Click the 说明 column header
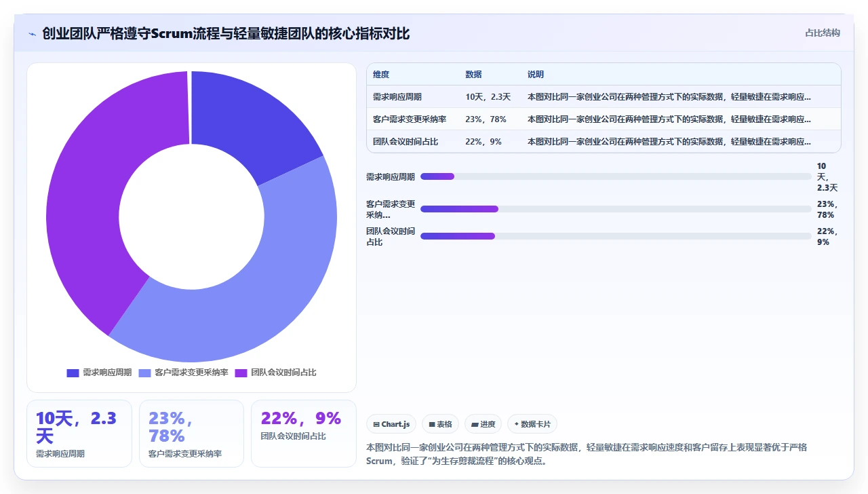Viewport: 868px width, 494px height. pyautogui.click(x=536, y=75)
